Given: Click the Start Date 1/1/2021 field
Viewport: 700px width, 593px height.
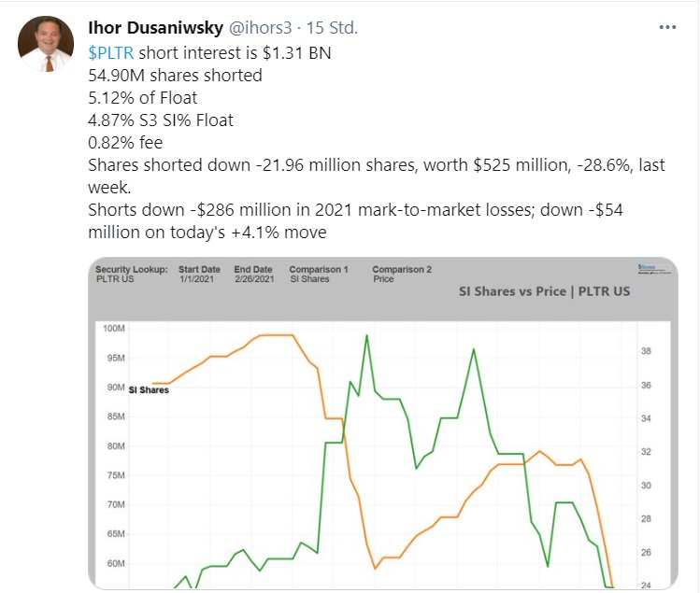Looking at the screenshot, I should [x=199, y=274].
